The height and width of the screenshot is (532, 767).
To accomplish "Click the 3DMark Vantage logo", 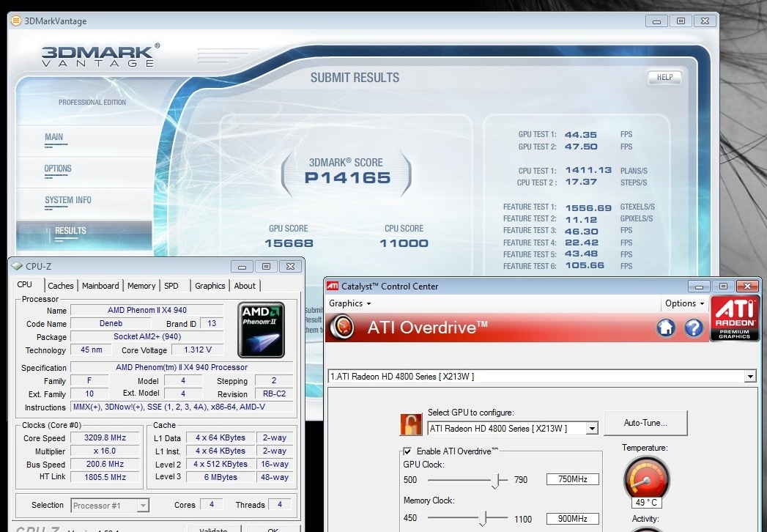I will (x=100, y=55).
